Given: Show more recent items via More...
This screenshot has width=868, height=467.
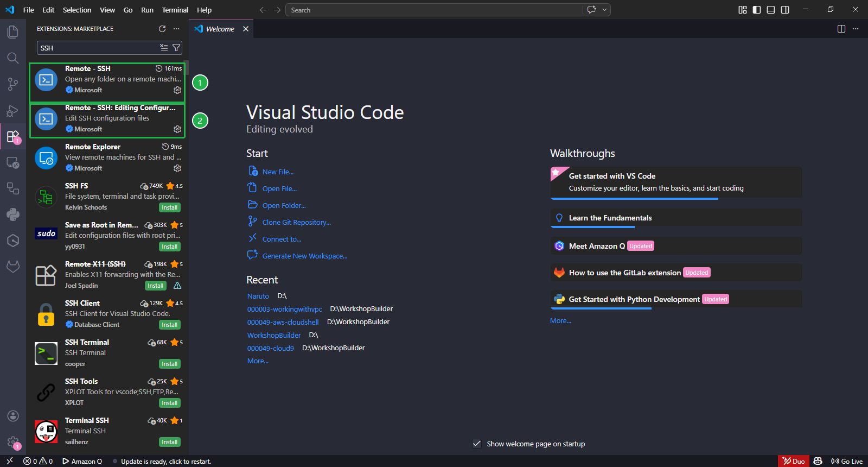Looking at the screenshot, I should [x=258, y=361].
